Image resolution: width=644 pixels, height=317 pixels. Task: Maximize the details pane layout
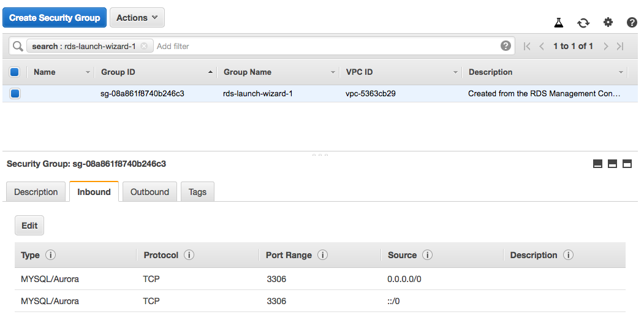tap(627, 164)
